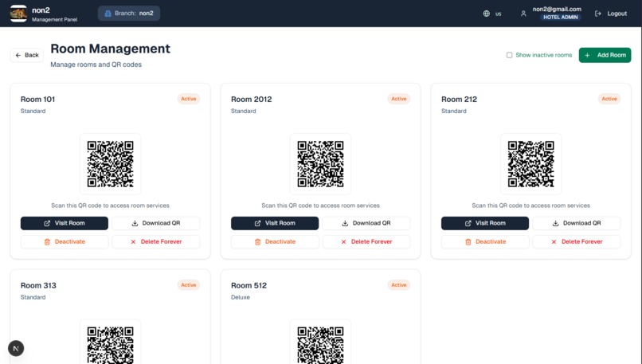Click the Active badge on Room 313
Viewport: 642px width, 364px height.
pyautogui.click(x=188, y=285)
